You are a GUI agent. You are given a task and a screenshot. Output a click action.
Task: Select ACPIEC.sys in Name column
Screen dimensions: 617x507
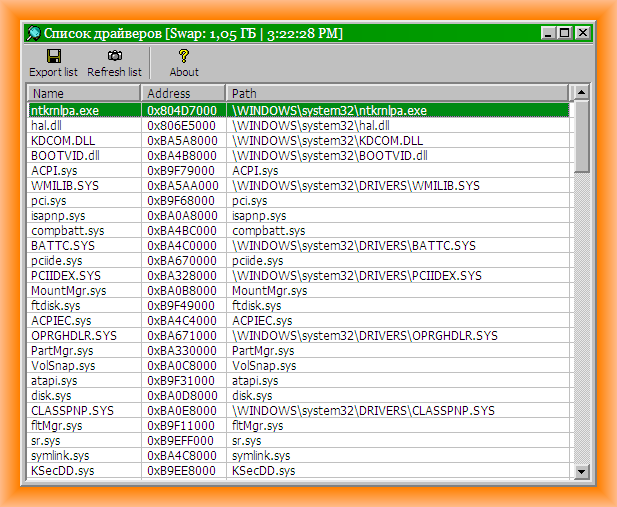(x=61, y=320)
